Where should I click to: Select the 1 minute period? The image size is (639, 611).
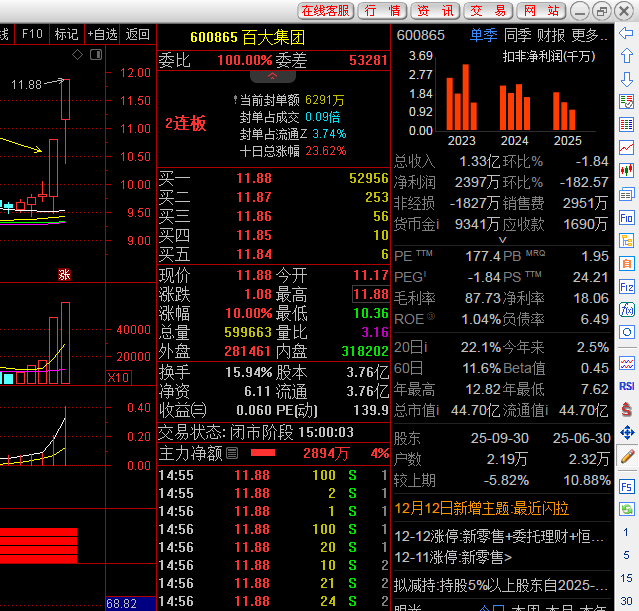click(626, 532)
